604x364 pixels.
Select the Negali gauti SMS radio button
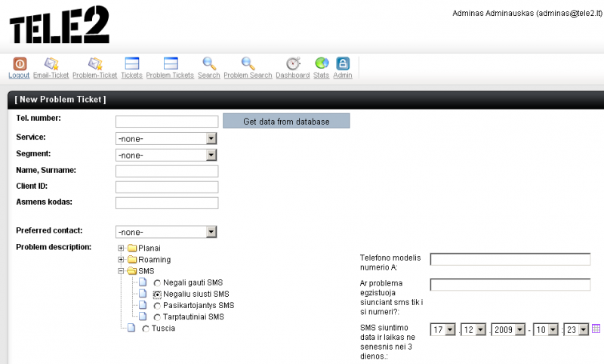tap(157, 283)
